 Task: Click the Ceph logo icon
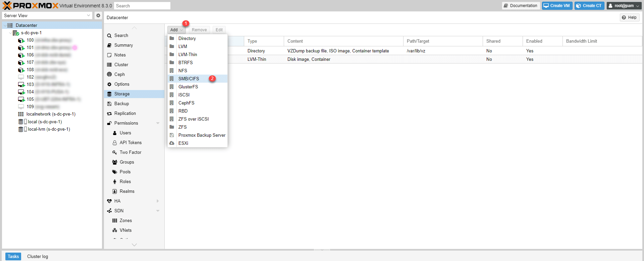click(x=109, y=75)
